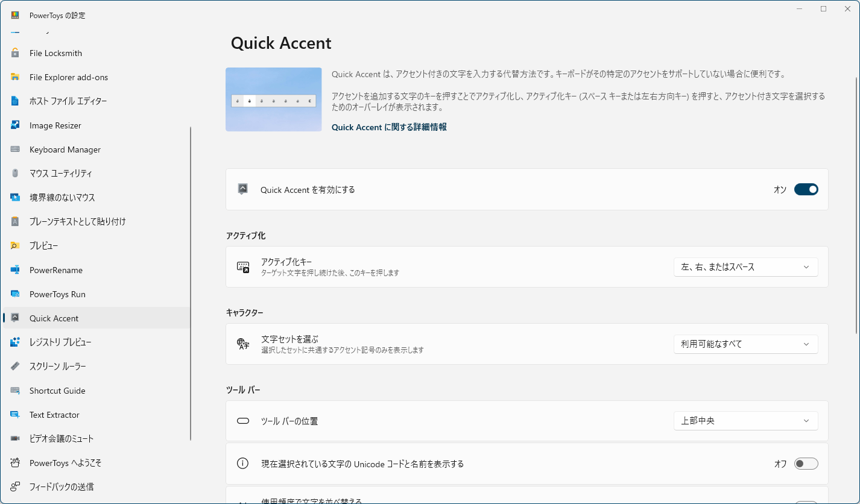Open Quick Accent に関する詳細情報 link

389,127
